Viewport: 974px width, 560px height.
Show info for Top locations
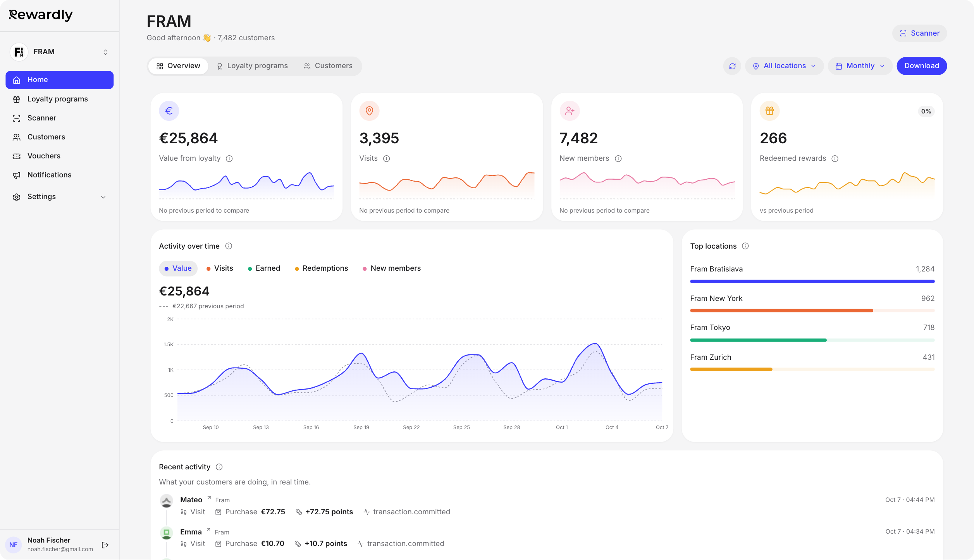click(x=745, y=246)
